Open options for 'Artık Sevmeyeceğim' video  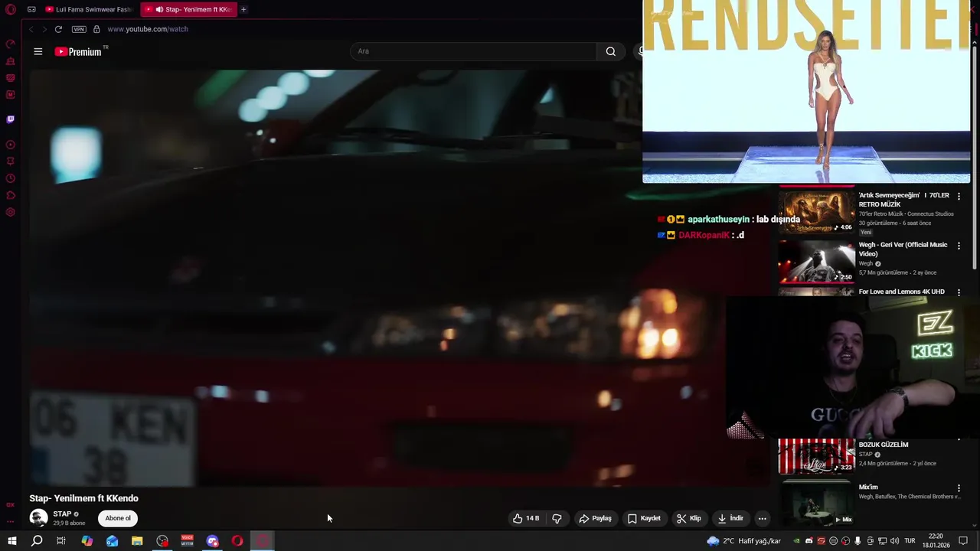click(959, 197)
